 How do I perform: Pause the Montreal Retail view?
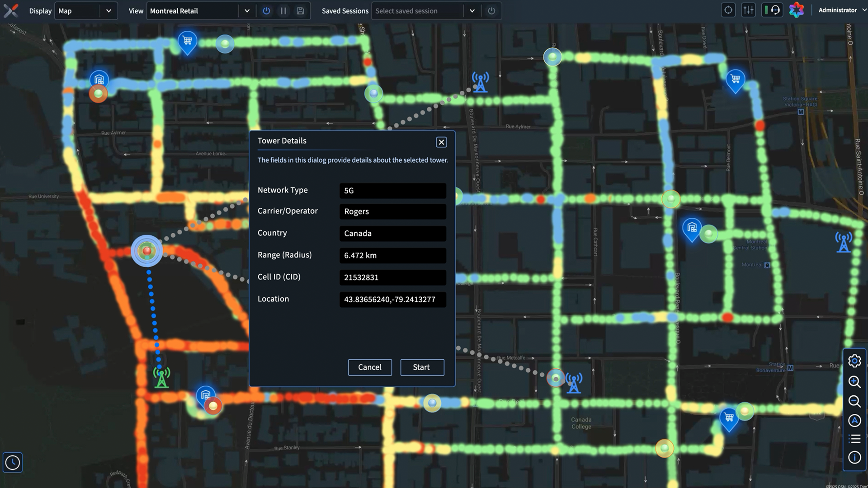pos(283,11)
